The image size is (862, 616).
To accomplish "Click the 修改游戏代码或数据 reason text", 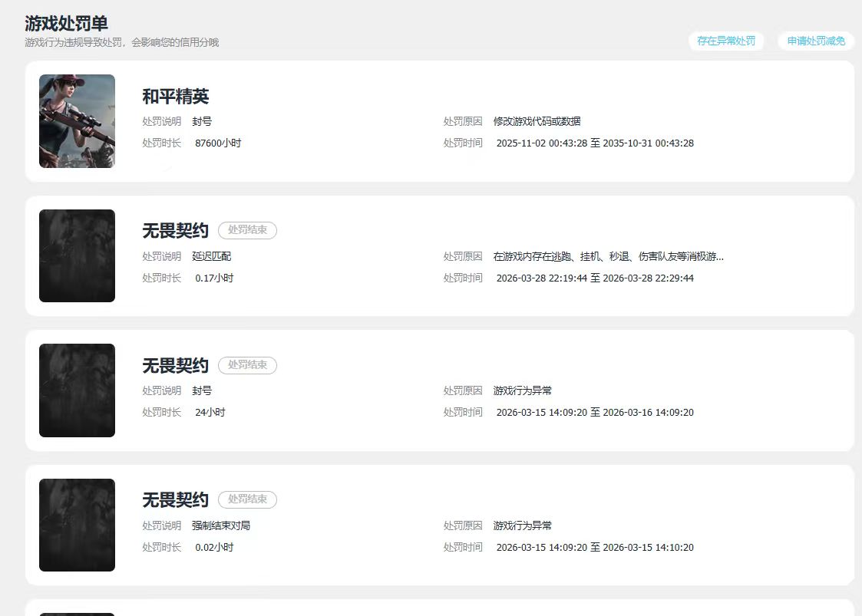I will [x=537, y=121].
